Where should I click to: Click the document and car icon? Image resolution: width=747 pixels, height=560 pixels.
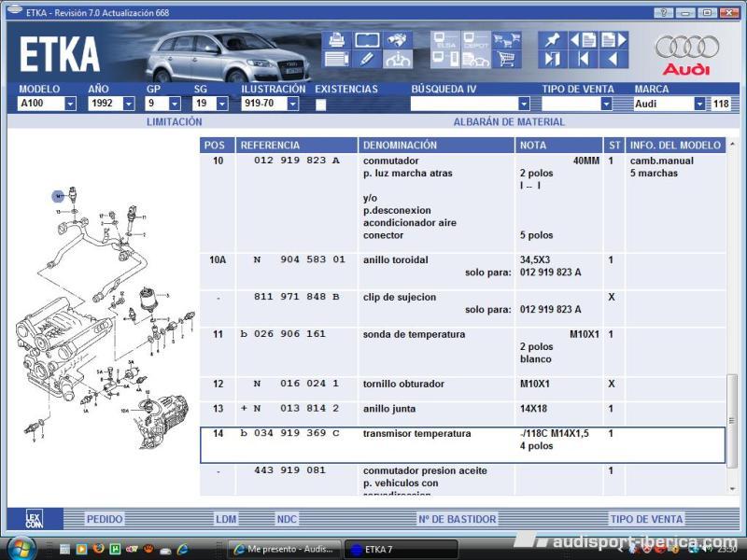[x=475, y=59]
